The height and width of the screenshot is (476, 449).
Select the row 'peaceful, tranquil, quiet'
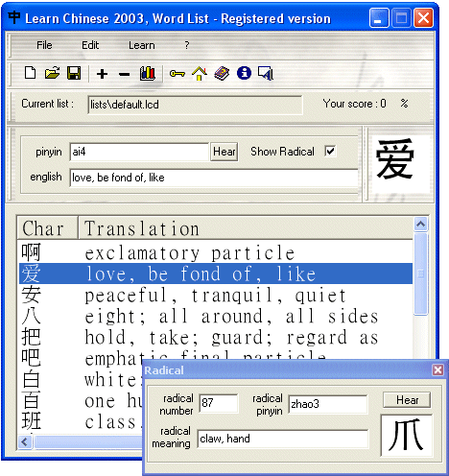click(216, 295)
